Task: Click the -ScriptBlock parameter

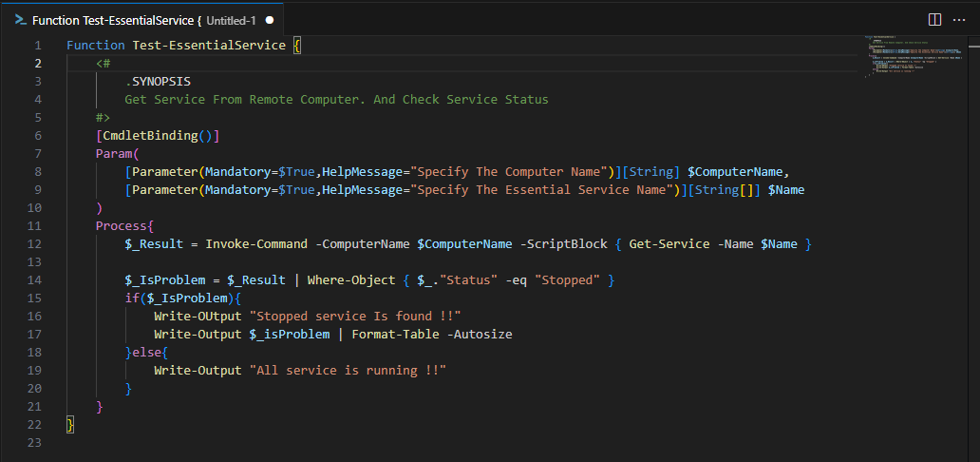Action: click(x=564, y=244)
